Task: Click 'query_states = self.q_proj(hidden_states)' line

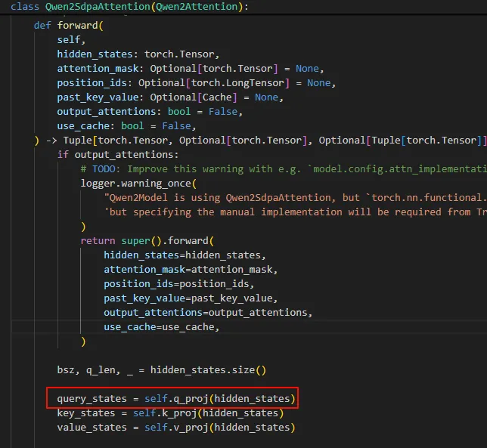Action: point(176,399)
